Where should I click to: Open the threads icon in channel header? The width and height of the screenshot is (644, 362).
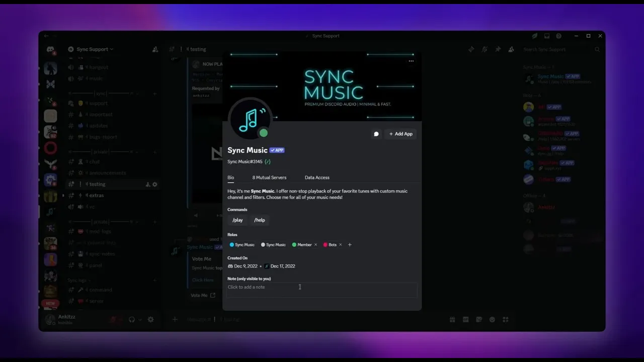point(471,49)
